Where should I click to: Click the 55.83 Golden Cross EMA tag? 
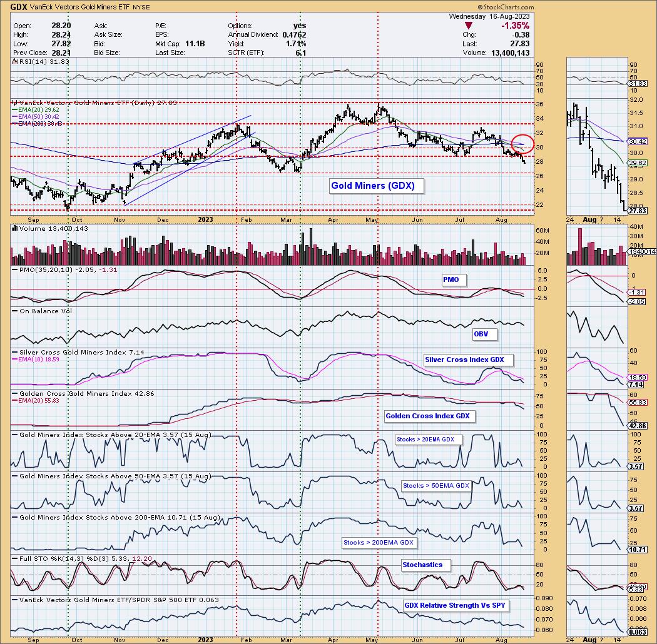[x=638, y=403]
